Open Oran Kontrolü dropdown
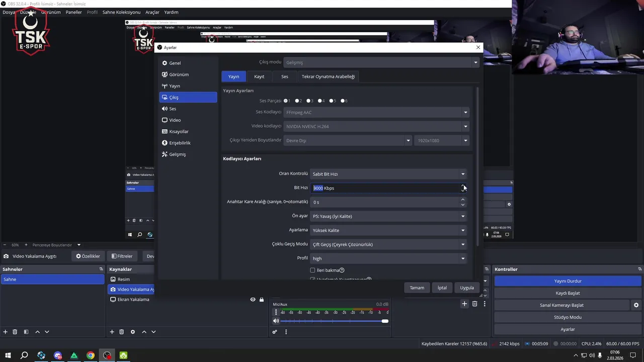The image size is (644, 362). 388,174
